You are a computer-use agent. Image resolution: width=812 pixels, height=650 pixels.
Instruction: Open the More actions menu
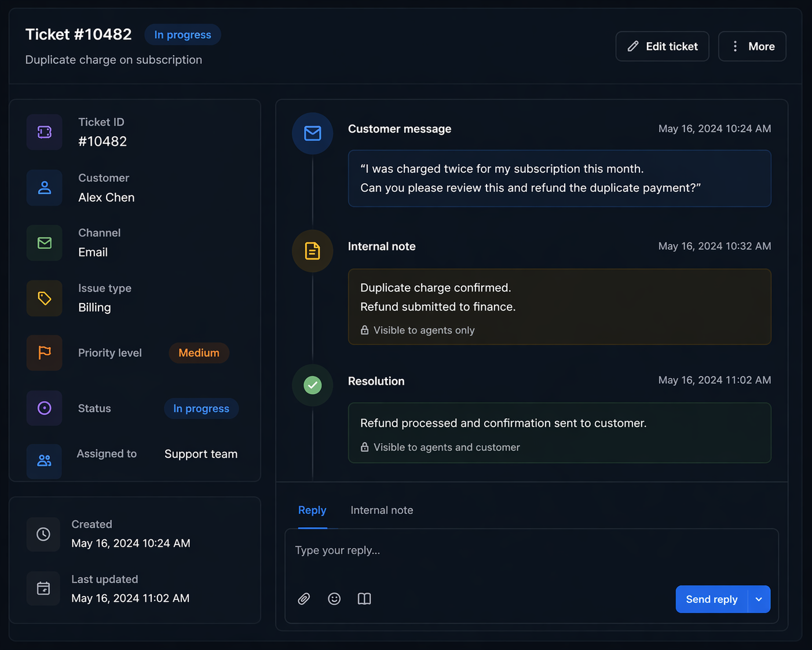coord(752,46)
